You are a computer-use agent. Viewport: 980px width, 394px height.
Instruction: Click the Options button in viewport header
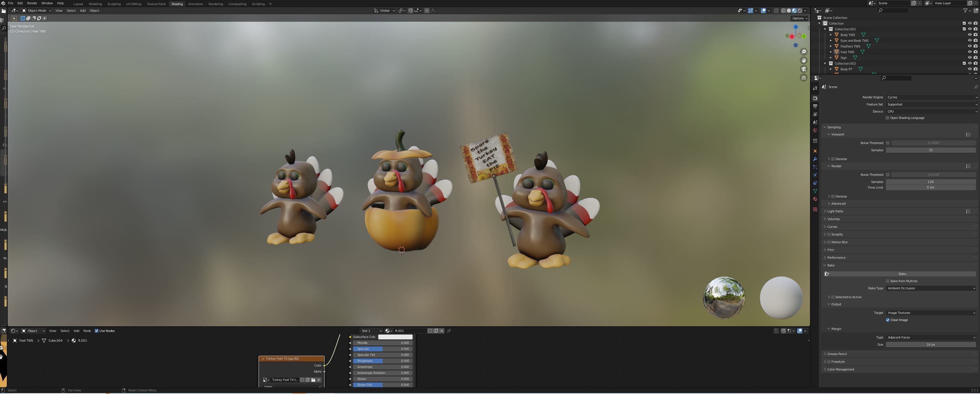click(x=799, y=18)
